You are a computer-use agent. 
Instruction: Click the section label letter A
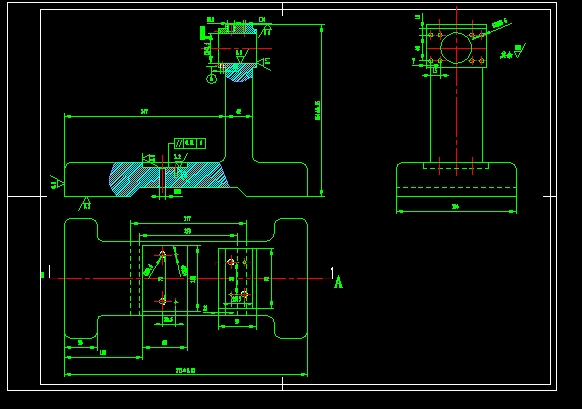coord(338,283)
